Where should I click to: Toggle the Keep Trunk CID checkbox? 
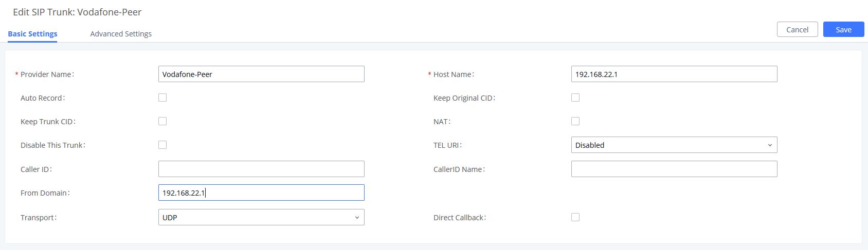click(x=162, y=121)
